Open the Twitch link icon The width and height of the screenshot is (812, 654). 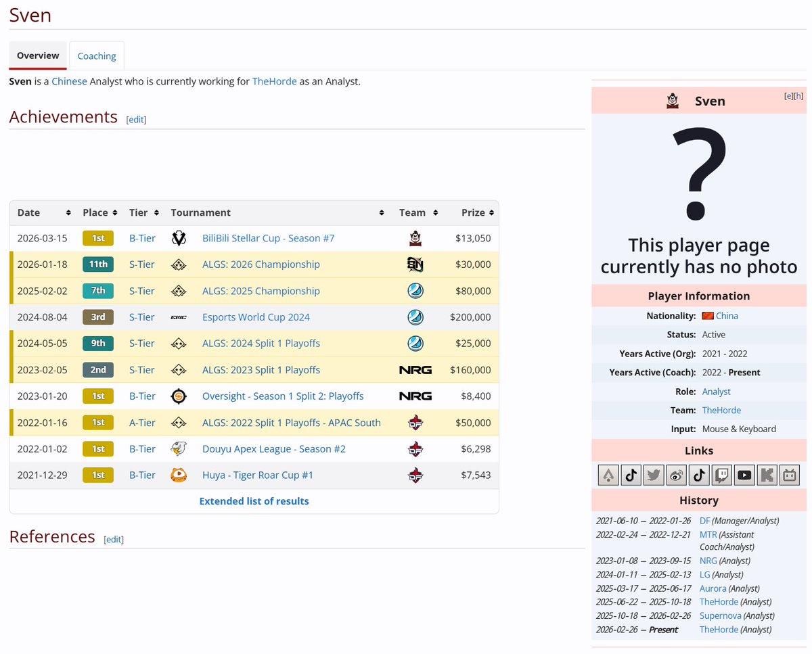[x=721, y=475]
